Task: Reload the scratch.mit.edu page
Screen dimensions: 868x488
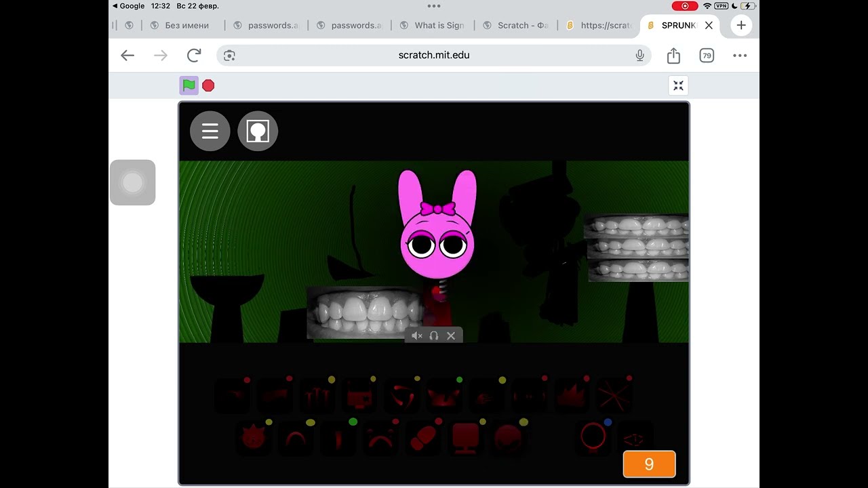Action: point(194,56)
